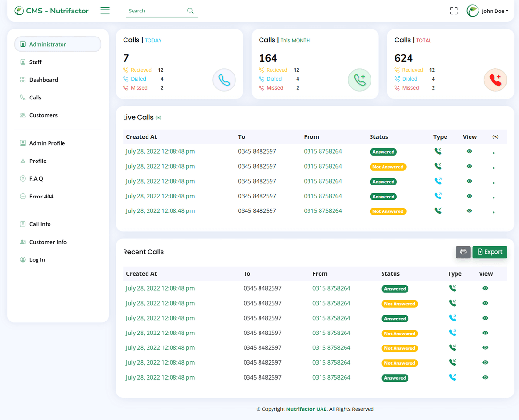View first Live Calls row via eye icon
The image size is (519, 420).
(x=470, y=151)
